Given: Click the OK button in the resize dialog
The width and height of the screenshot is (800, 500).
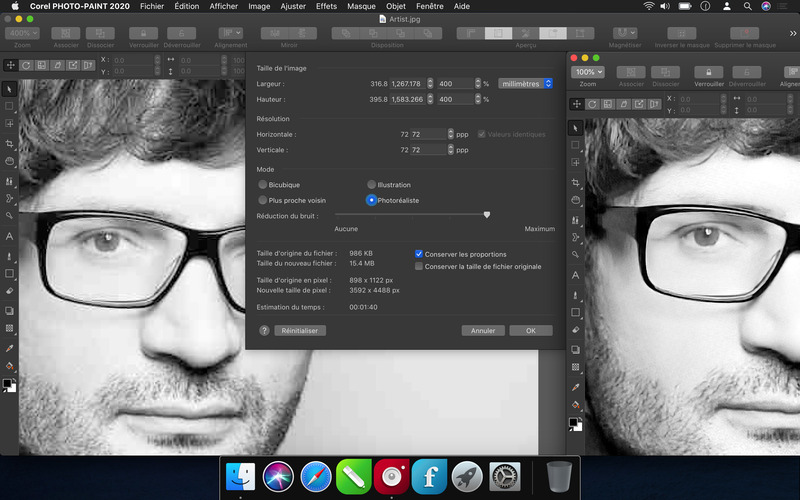Looking at the screenshot, I should [531, 331].
